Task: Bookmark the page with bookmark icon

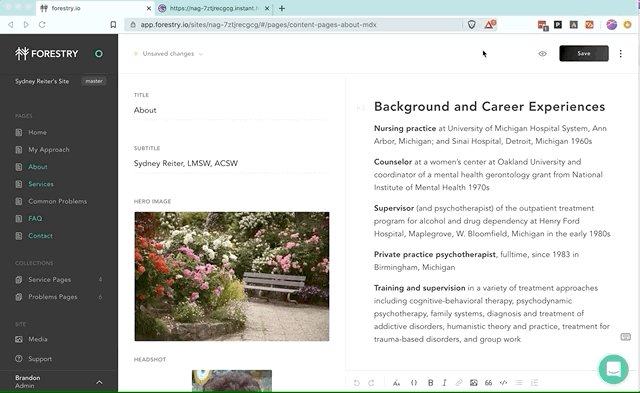Action: tap(113, 24)
